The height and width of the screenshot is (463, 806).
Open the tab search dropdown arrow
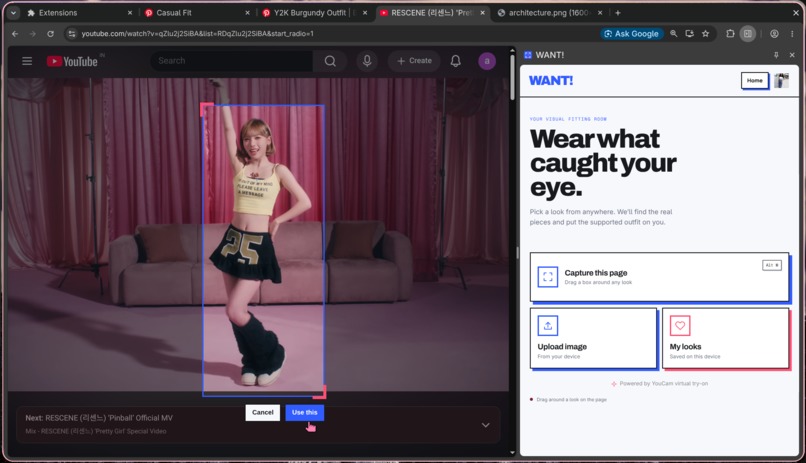coord(13,13)
